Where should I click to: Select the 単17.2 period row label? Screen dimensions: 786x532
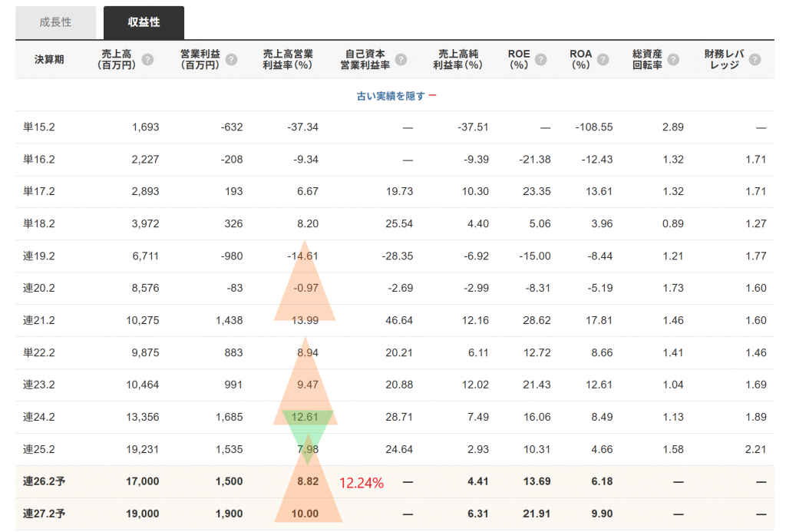click(38, 192)
